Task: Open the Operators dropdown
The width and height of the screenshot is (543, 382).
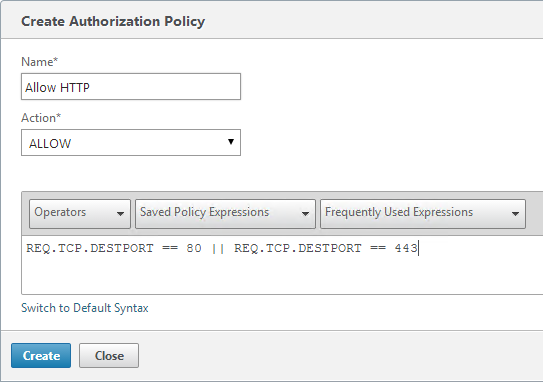Action: pos(80,214)
